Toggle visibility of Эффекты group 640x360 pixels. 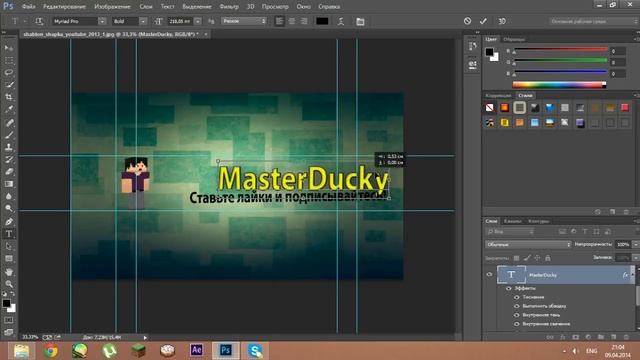point(509,288)
